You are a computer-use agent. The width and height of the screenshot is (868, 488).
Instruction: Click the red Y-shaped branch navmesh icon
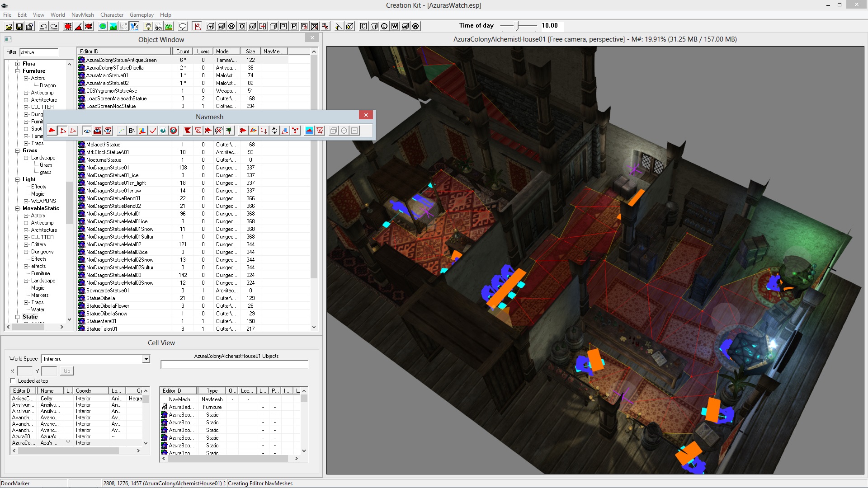296,131
